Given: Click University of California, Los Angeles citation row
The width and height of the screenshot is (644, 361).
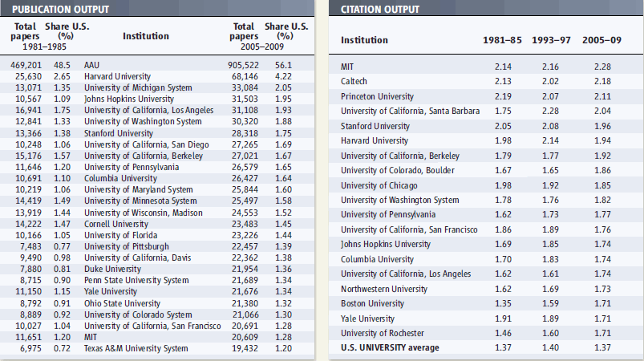Looking at the screenshot, I should pos(406,274).
